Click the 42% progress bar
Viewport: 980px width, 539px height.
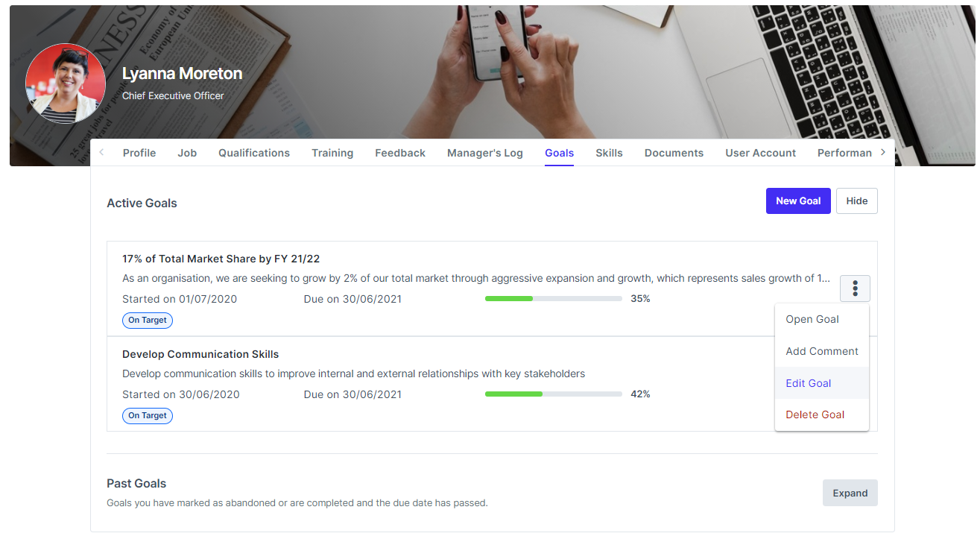coord(553,394)
